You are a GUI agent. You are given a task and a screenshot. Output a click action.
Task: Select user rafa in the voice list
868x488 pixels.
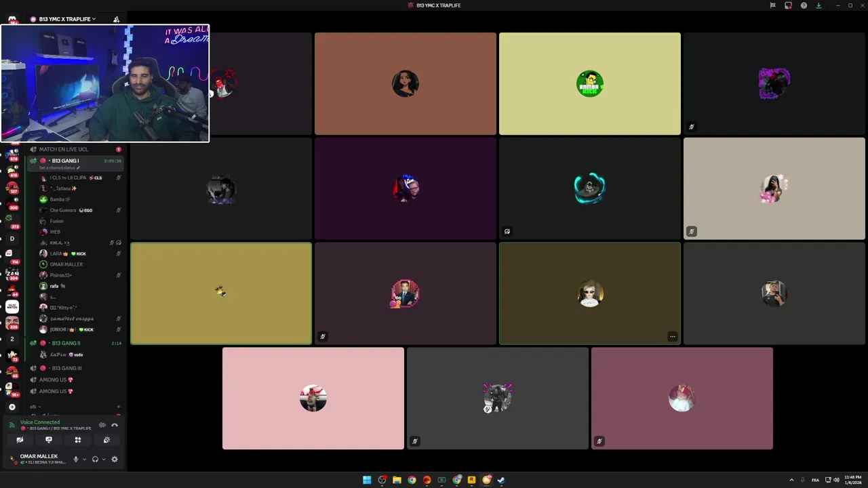click(80, 286)
